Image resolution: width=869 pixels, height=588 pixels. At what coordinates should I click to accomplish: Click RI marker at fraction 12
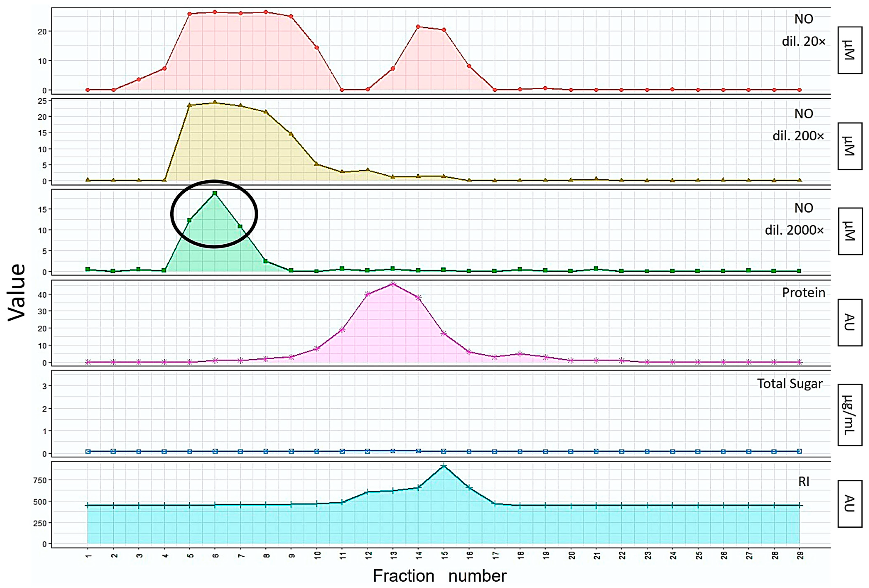(368, 492)
